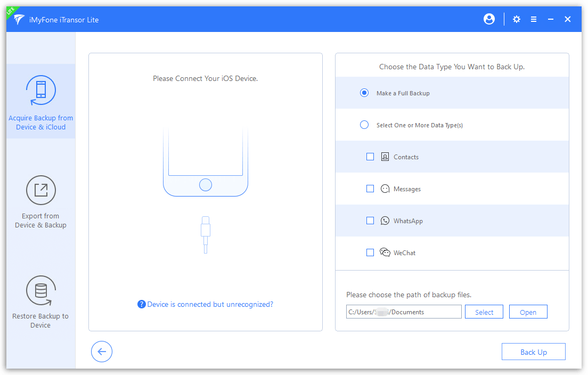Switch to Export from Device & Backup
This screenshot has width=588, height=375.
41,202
